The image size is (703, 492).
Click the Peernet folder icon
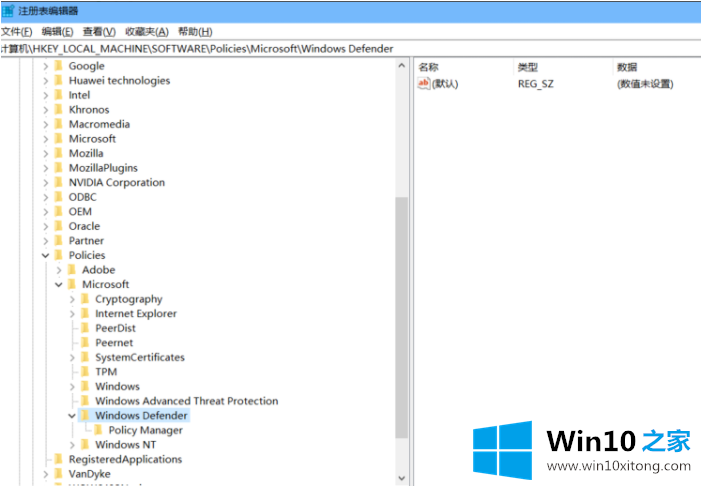click(x=85, y=343)
